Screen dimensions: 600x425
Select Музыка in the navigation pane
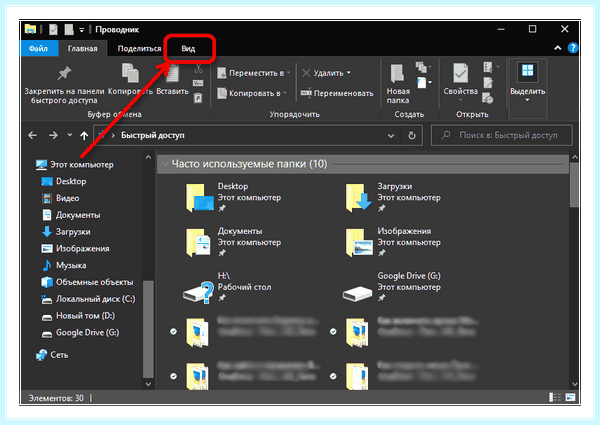(64, 265)
